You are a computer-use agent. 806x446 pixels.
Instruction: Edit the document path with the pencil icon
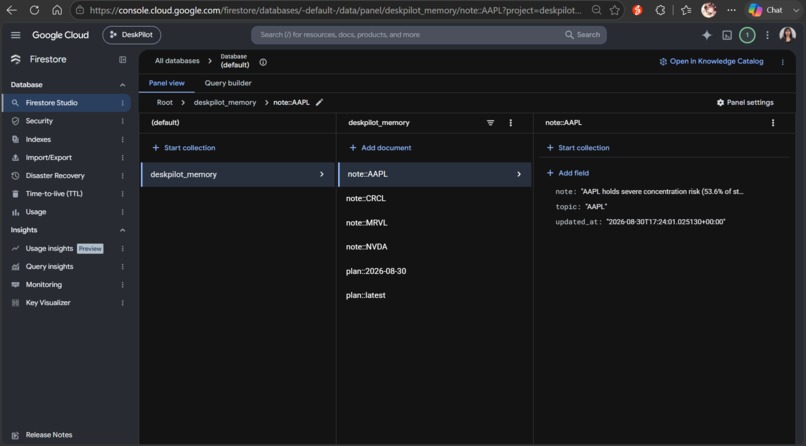click(319, 102)
